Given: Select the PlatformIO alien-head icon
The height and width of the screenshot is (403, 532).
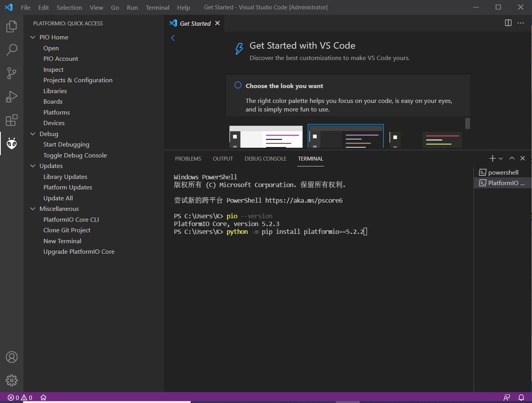Looking at the screenshot, I should click(x=12, y=143).
